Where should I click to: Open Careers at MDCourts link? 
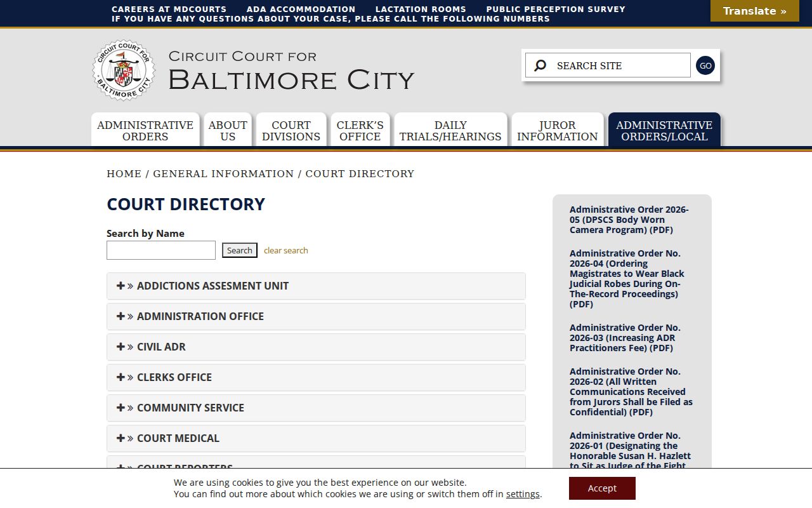169,10
